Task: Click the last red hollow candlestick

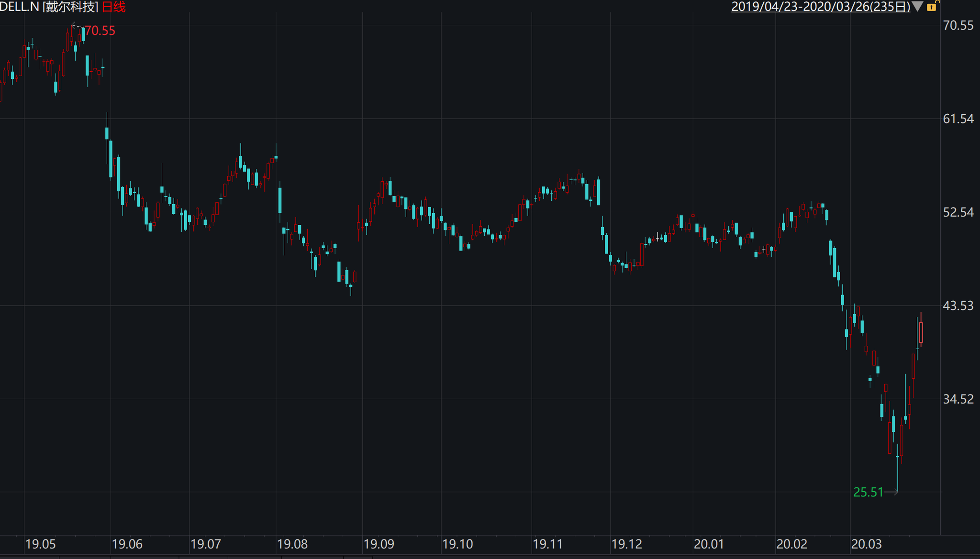Action: pyautogui.click(x=921, y=332)
